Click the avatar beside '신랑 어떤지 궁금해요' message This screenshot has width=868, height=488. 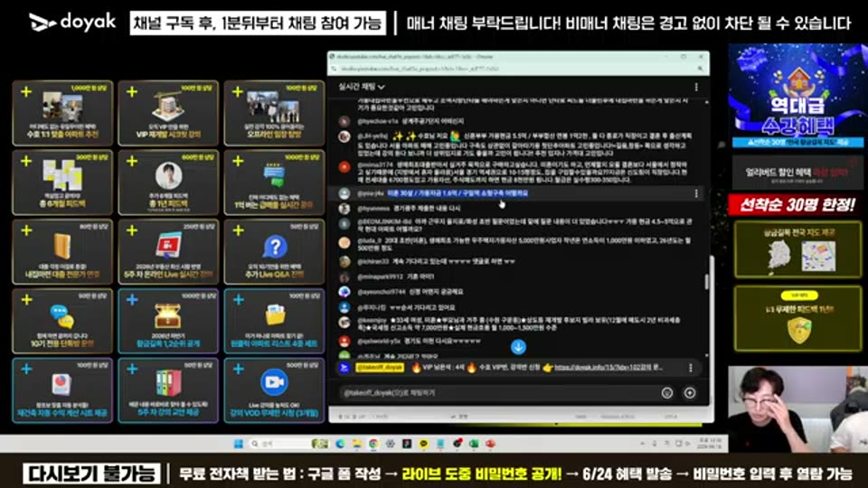(x=344, y=292)
